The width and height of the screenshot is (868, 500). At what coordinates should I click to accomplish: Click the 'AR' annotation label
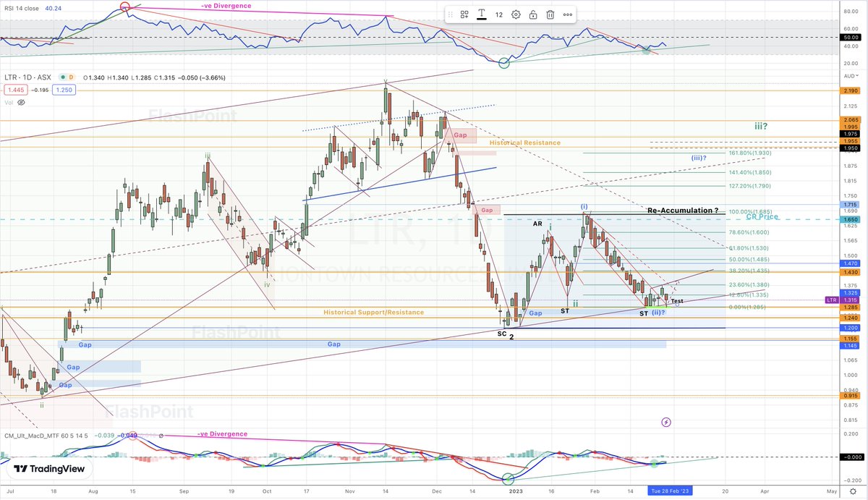(538, 224)
